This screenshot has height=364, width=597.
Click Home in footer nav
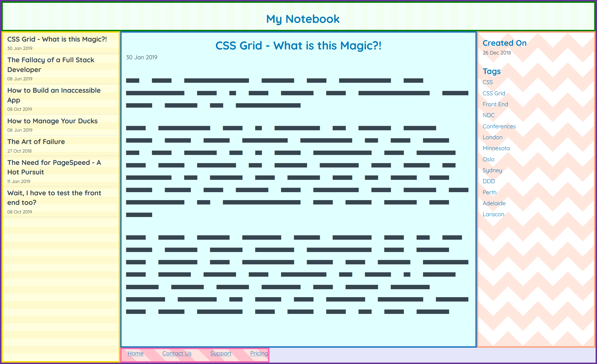(135, 353)
